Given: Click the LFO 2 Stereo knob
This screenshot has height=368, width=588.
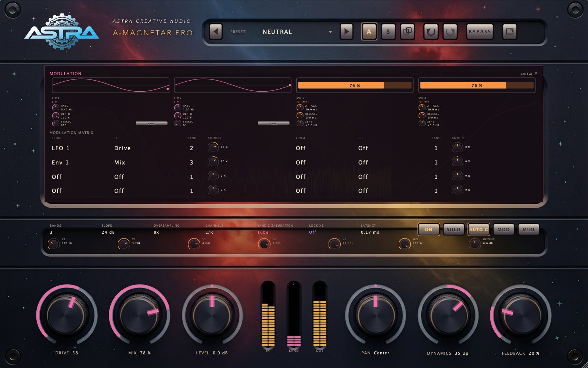Looking at the screenshot, I should point(178,123).
